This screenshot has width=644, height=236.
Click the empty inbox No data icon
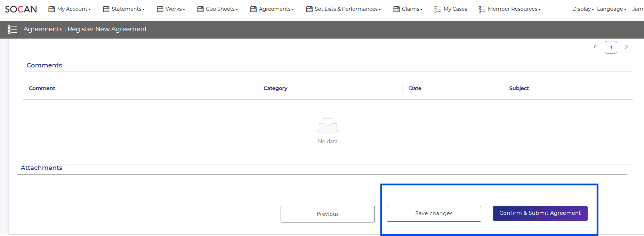[328, 125]
